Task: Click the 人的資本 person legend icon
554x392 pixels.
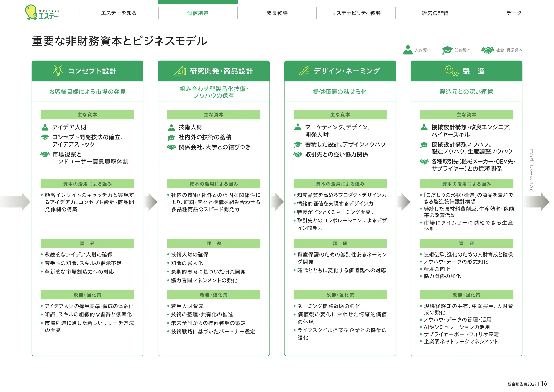Action: (x=408, y=50)
